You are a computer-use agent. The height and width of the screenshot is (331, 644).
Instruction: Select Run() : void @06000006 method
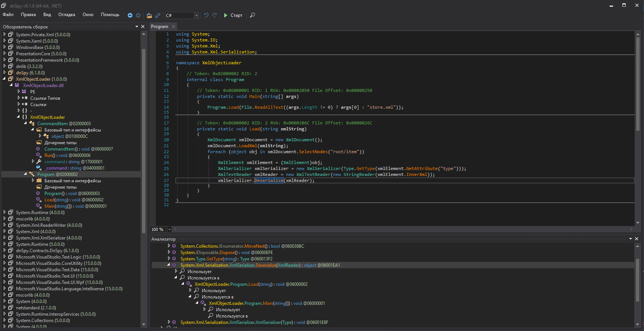67,155
